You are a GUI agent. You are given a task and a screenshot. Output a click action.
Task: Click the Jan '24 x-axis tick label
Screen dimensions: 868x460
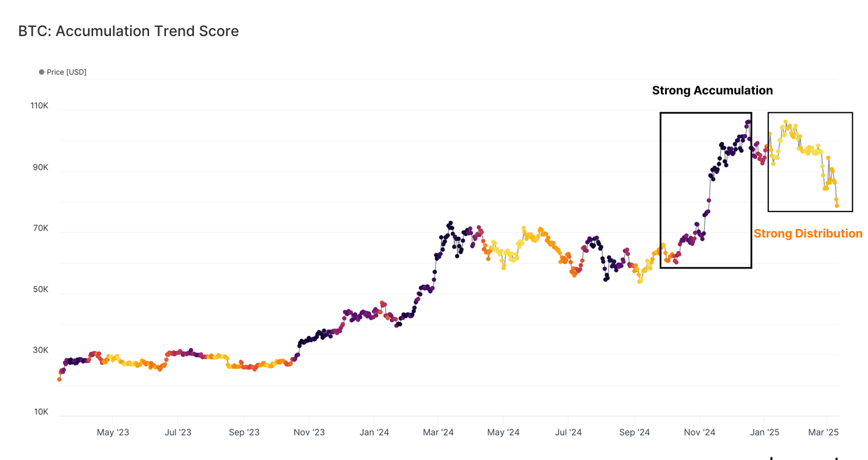coord(374,432)
